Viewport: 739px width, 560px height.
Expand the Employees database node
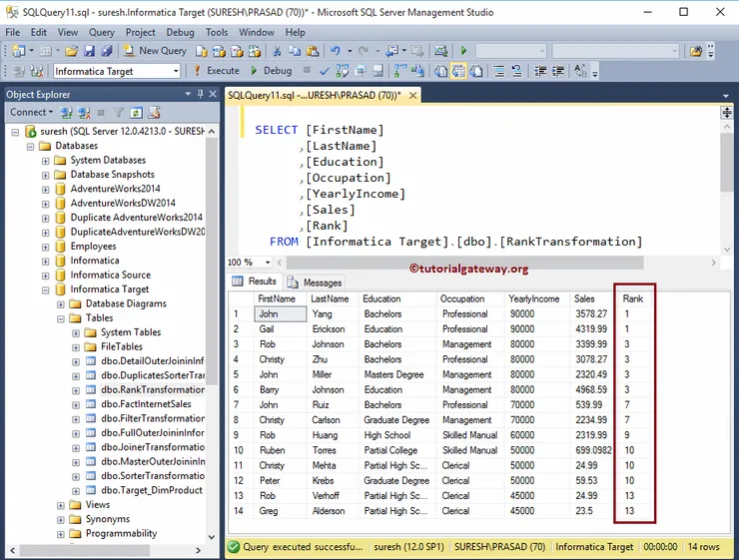[x=45, y=248]
